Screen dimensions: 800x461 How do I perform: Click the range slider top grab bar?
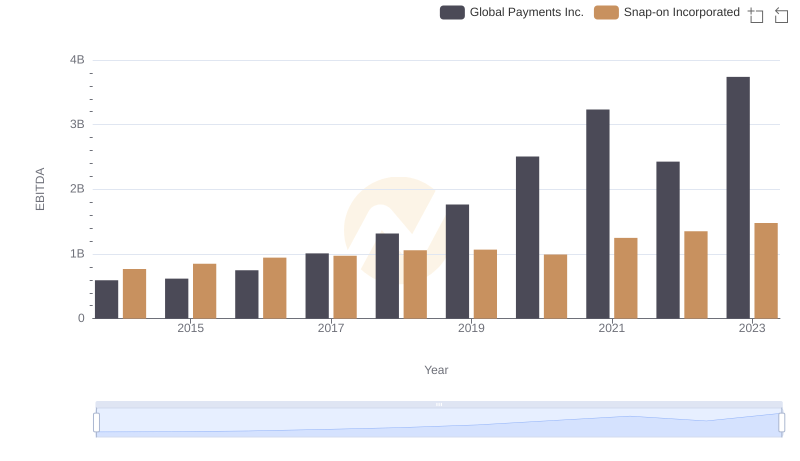tap(439, 404)
